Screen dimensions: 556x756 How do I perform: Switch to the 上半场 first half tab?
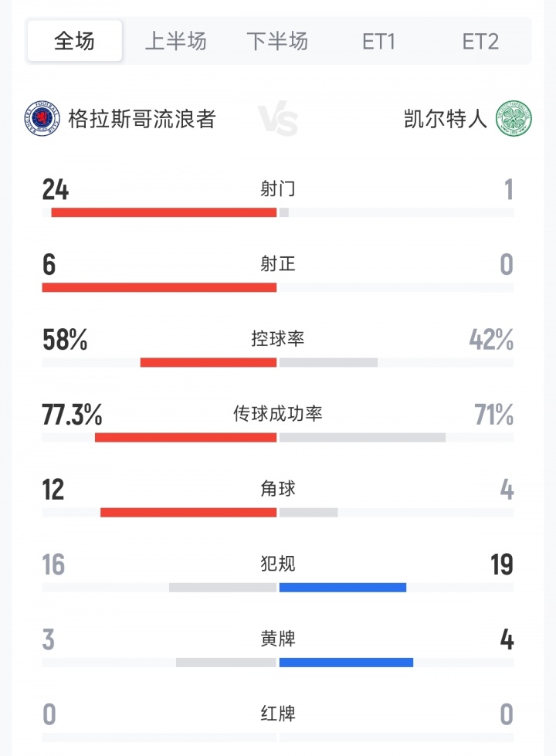point(176,41)
